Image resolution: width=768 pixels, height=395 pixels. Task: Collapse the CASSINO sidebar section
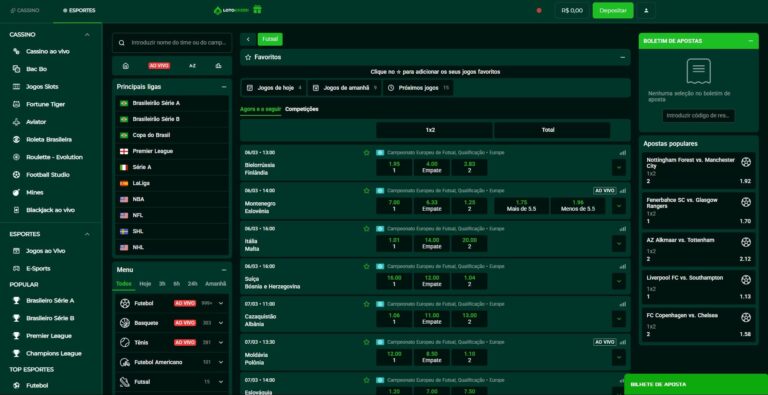(87, 35)
